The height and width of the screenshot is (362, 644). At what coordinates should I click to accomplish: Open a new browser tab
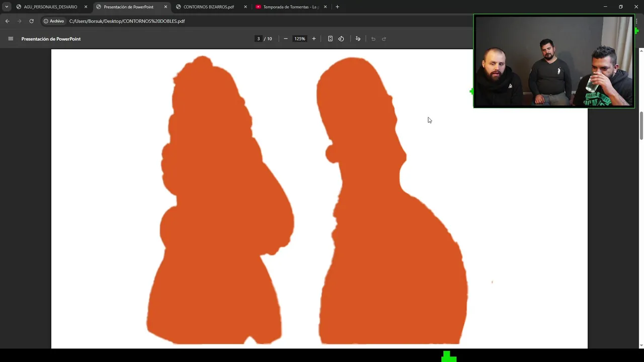click(337, 7)
